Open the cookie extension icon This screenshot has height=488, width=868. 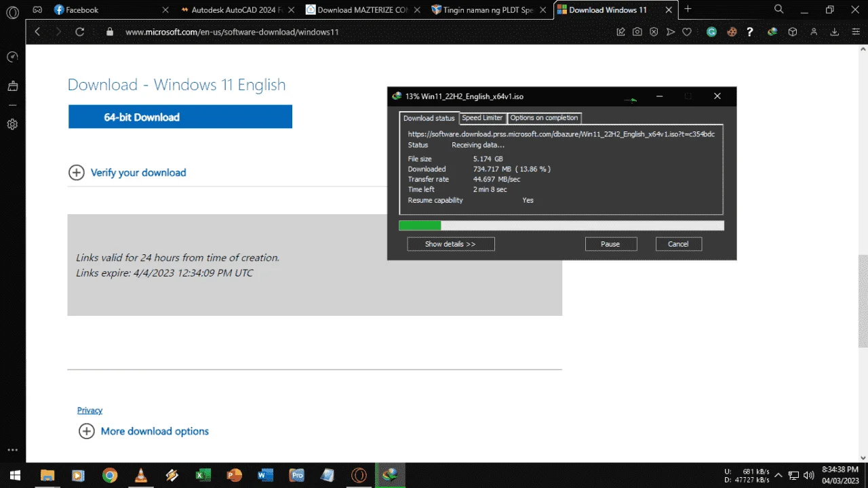pyautogui.click(x=732, y=32)
